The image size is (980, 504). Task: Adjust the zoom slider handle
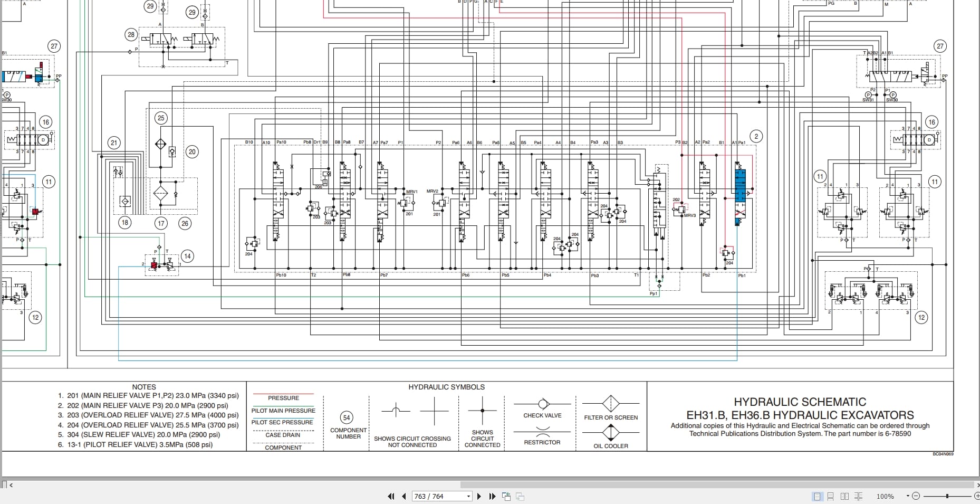click(947, 496)
